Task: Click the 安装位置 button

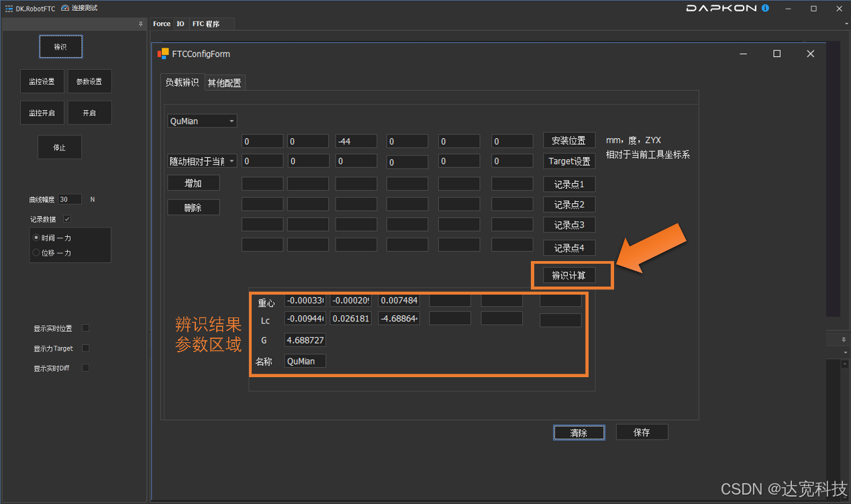Action: [568, 140]
